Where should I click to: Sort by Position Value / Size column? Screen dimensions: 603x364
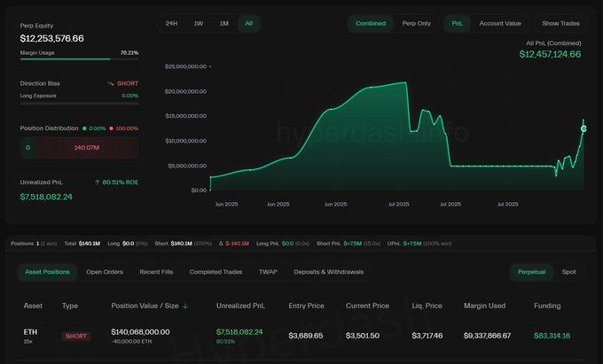145,306
